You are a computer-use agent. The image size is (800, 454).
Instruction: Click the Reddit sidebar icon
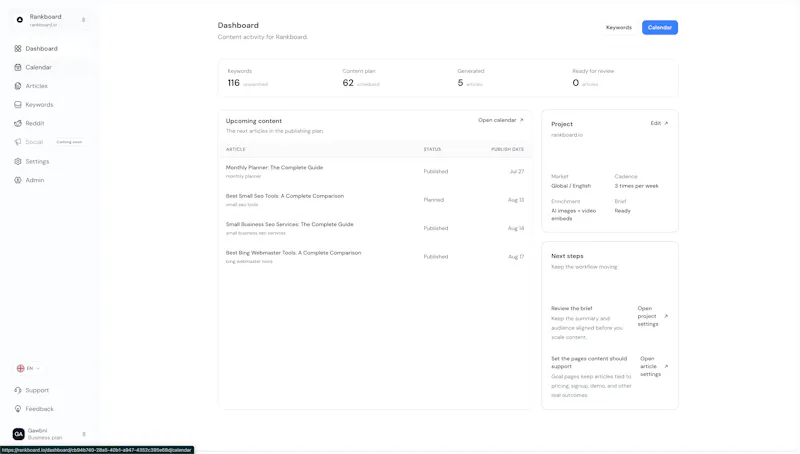point(18,123)
